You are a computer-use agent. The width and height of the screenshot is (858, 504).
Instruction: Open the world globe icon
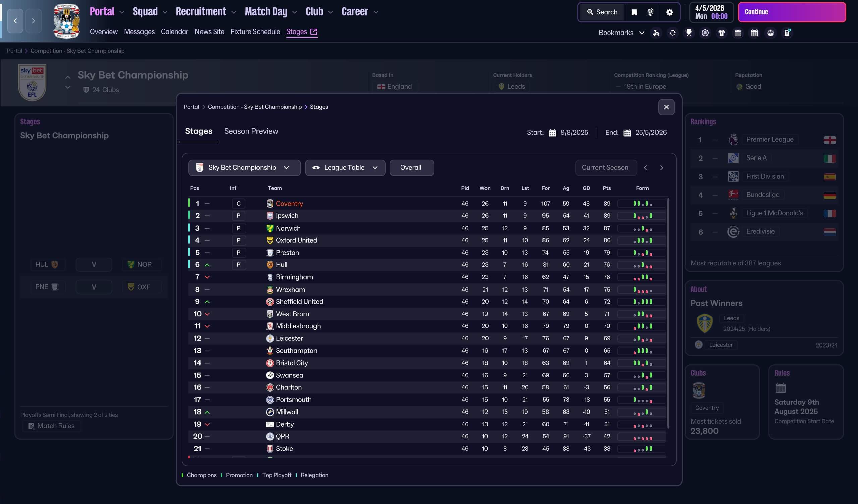650,12
